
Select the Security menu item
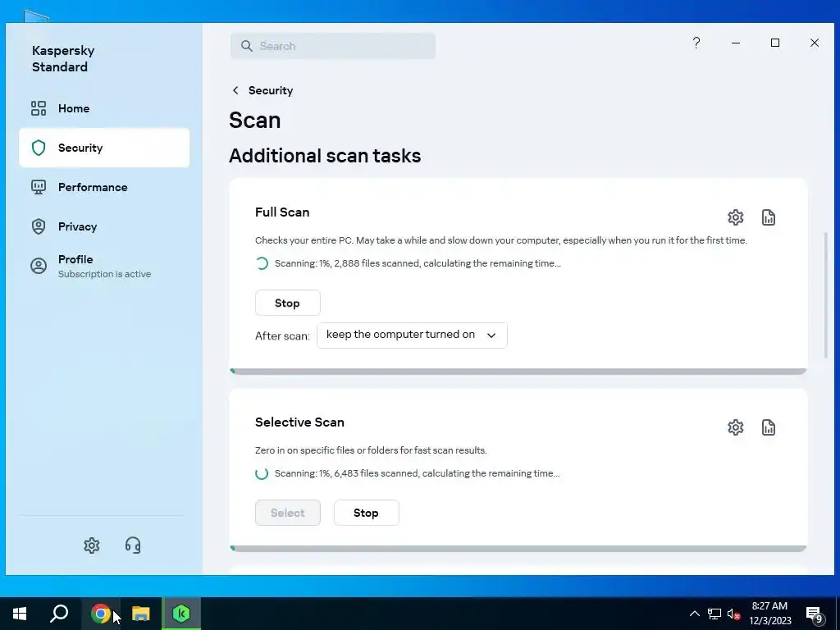click(104, 148)
